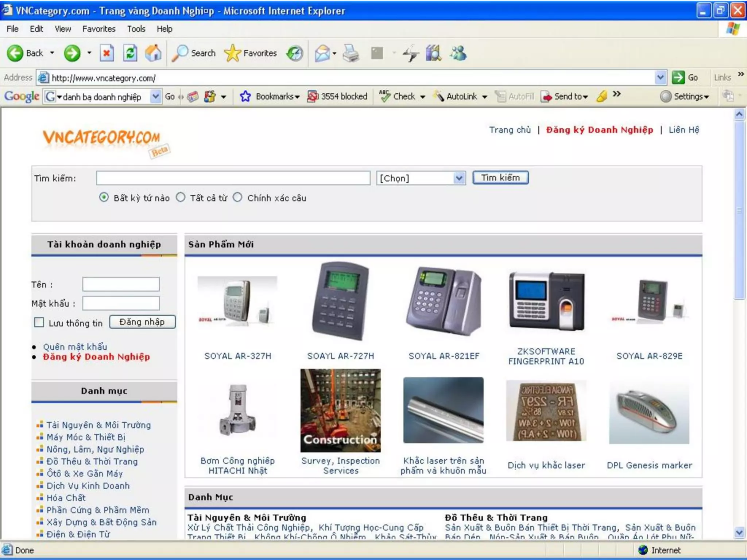Open the History icon in toolbar

click(x=295, y=53)
